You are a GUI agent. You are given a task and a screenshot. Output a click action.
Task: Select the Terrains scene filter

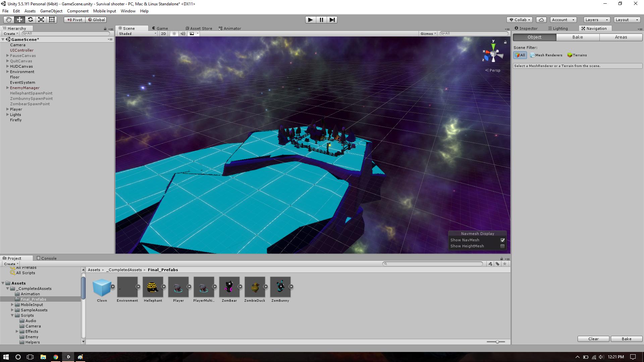(577, 55)
